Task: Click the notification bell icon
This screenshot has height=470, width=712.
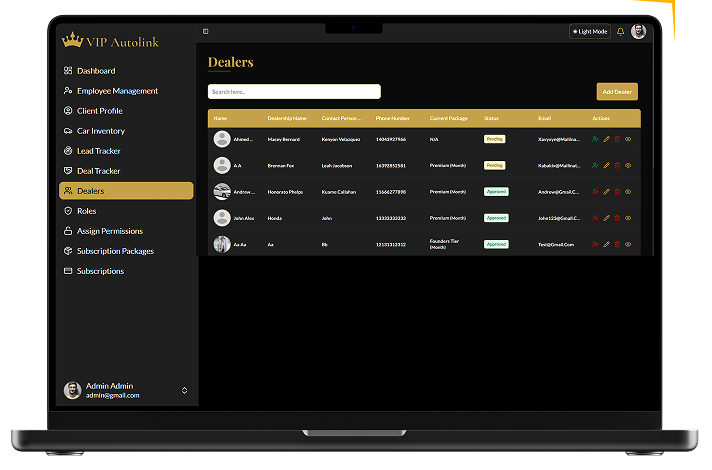Action: pyautogui.click(x=620, y=32)
